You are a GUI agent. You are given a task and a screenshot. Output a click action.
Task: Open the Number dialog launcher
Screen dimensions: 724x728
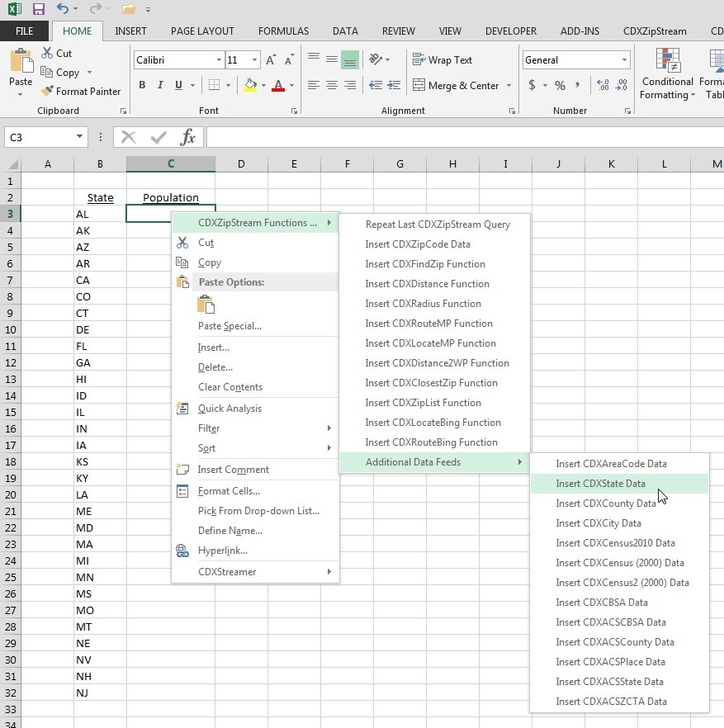point(627,111)
